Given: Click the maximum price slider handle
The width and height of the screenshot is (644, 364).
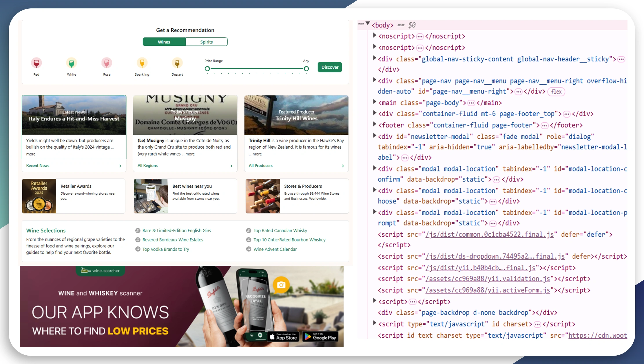Looking at the screenshot, I should coord(306,69).
